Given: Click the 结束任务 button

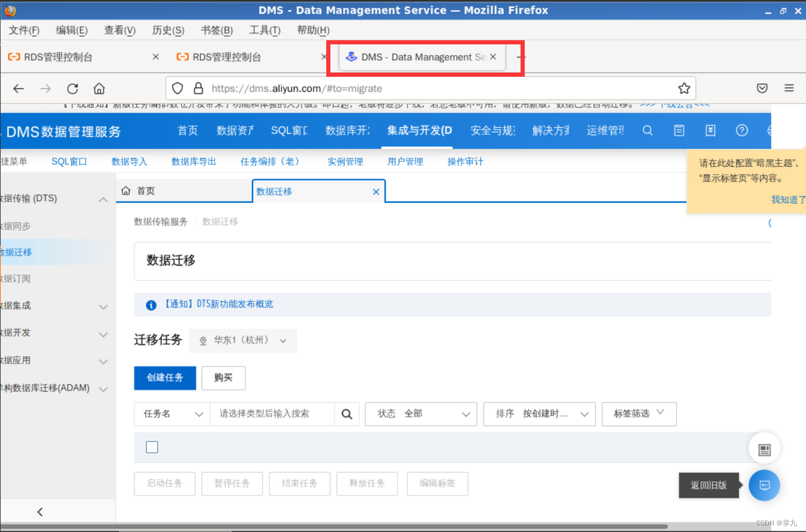Looking at the screenshot, I should coord(300,483).
